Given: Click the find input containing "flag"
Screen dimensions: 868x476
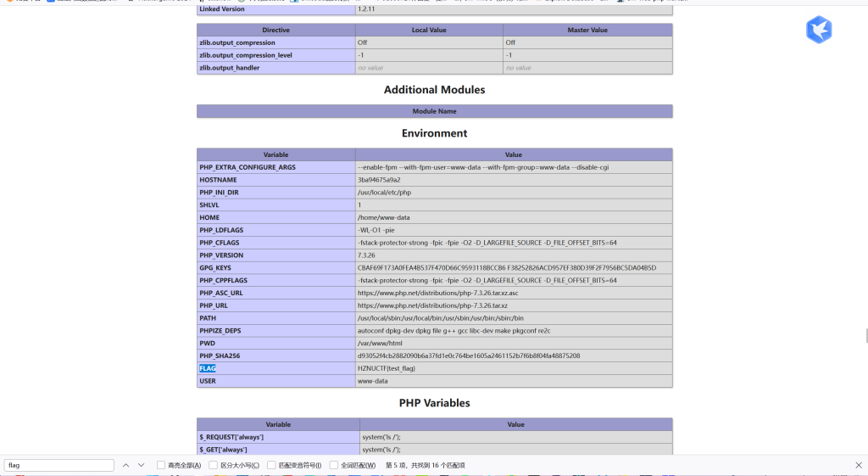Looking at the screenshot, I should [x=59, y=466].
